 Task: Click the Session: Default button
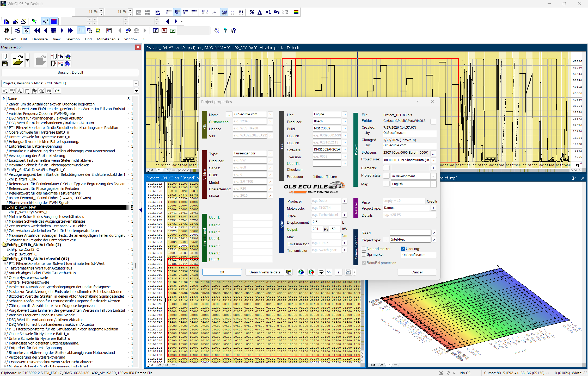click(70, 72)
